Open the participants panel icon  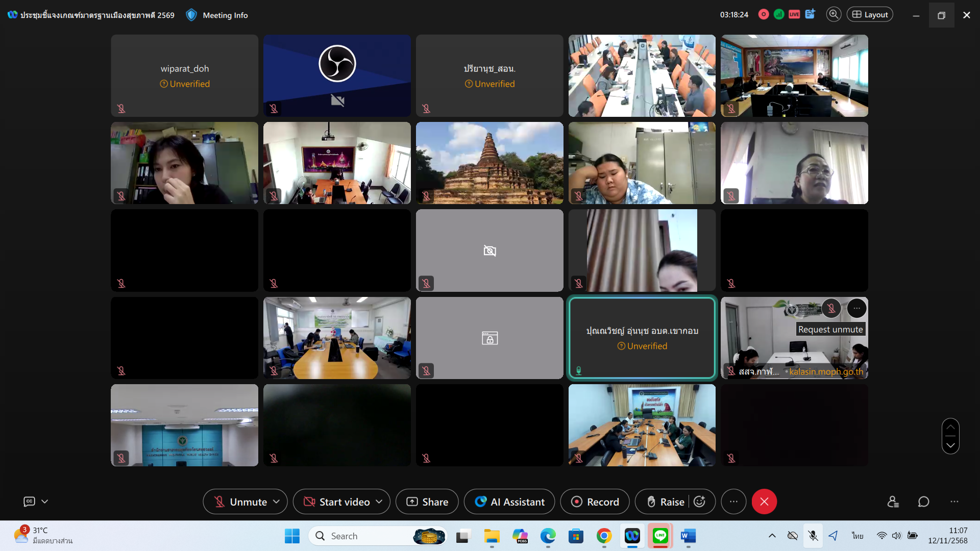pyautogui.click(x=893, y=502)
